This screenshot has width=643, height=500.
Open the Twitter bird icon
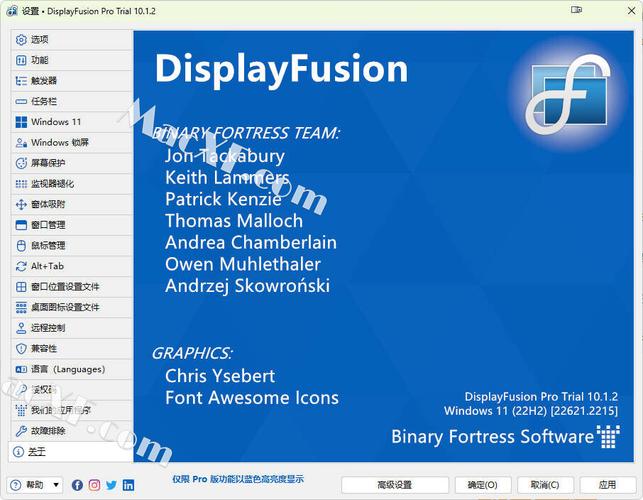111,485
